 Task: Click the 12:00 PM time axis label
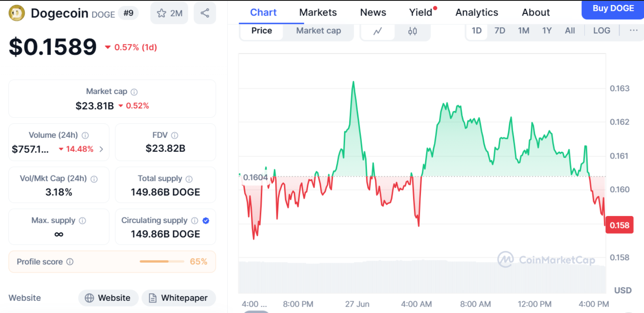(x=534, y=304)
